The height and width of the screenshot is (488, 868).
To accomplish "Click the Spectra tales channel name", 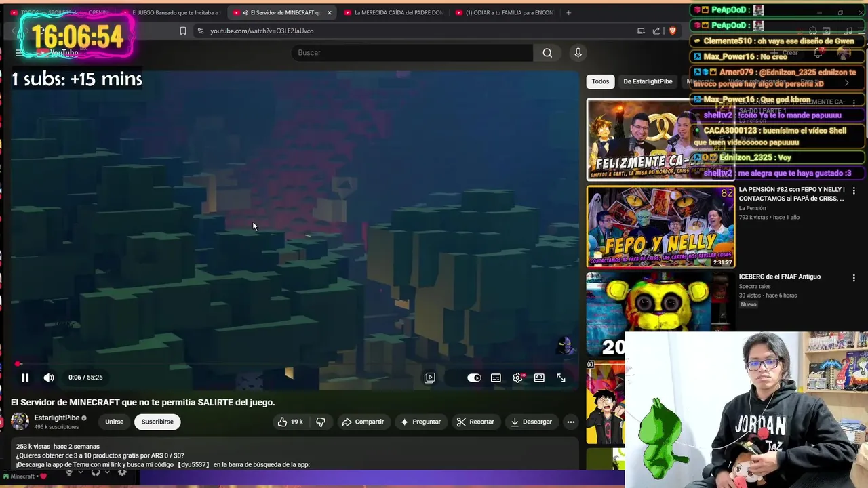I will [755, 286].
